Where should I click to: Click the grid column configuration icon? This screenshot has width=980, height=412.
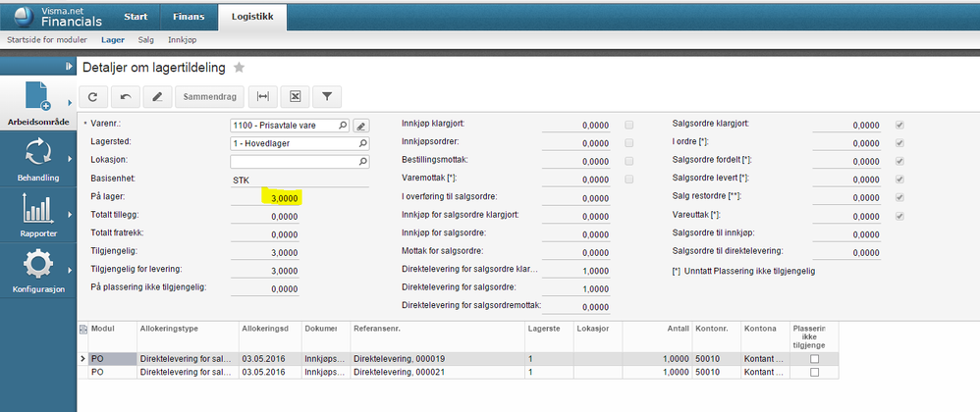(83, 330)
